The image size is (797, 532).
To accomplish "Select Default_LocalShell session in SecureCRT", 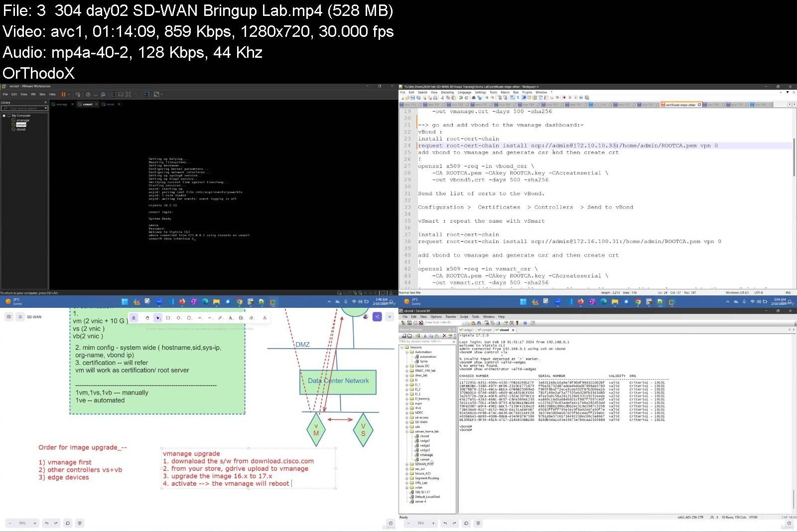I will click(427, 497).
